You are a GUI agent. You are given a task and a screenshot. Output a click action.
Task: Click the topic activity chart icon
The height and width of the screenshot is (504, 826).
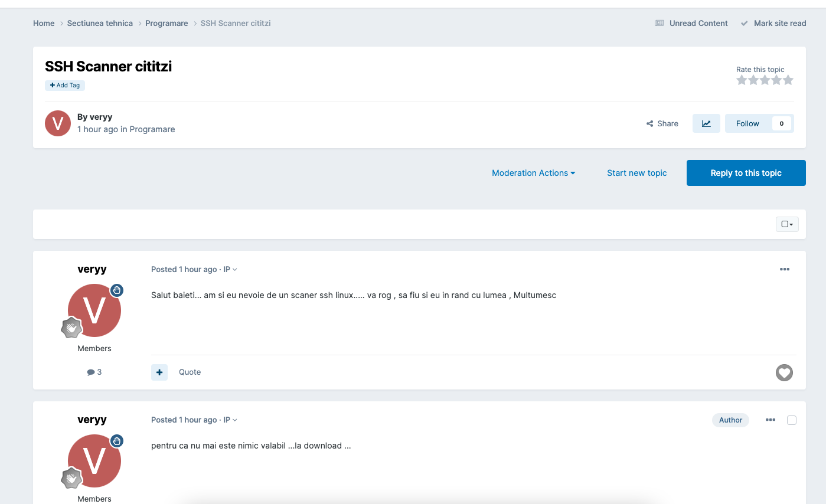coord(706,123)
